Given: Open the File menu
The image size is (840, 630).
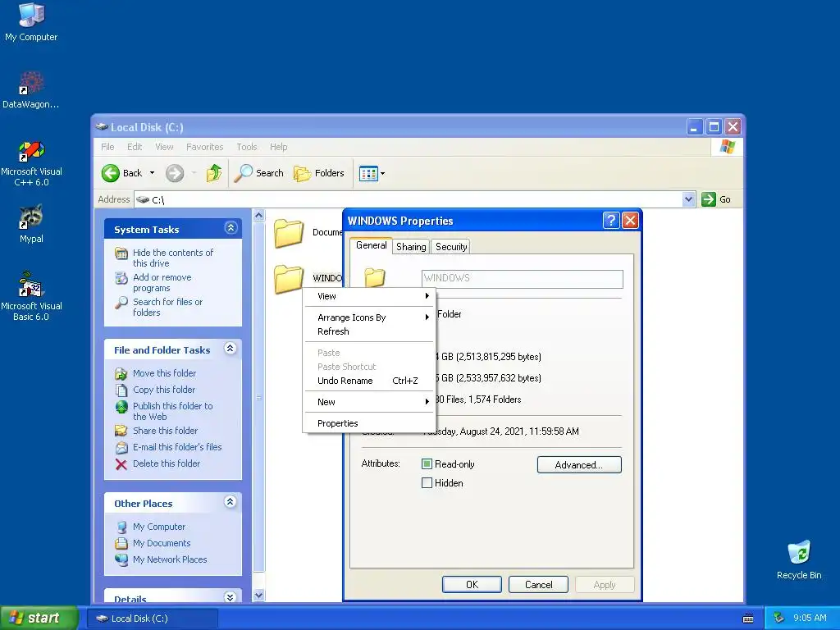Looking at the screenshot, I should (107, 147).
